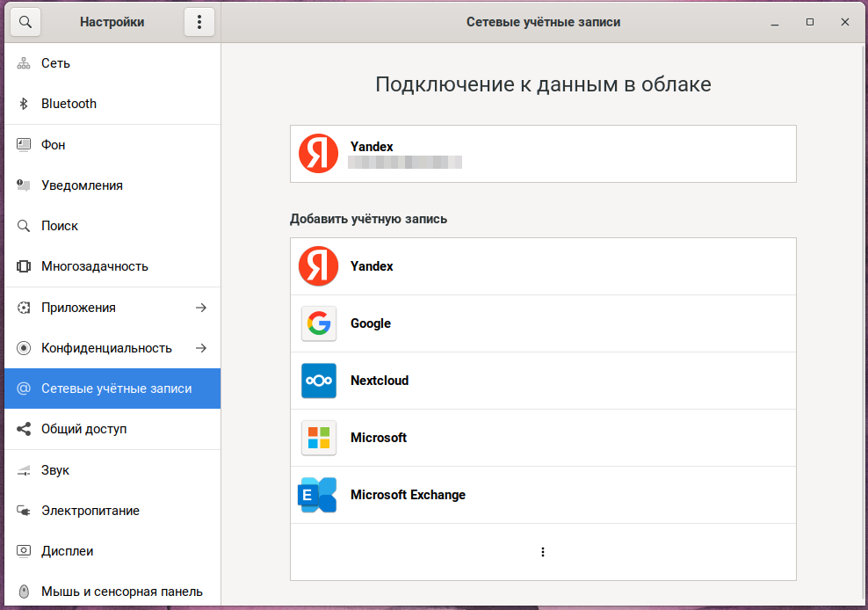Show more account providers via three dots
Image resolution: width=868 pixels, height=610 pixels.
coord(543,552)
